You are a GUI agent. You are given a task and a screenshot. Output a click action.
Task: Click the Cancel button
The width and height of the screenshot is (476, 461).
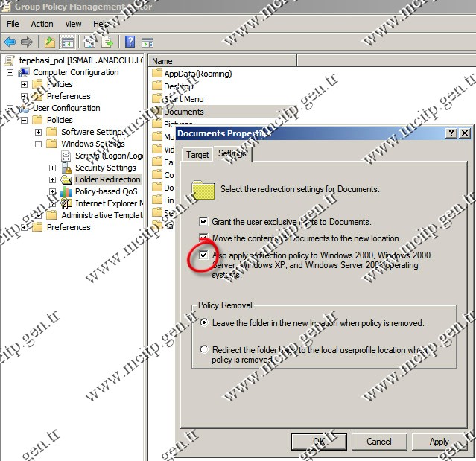pos(379,442)
